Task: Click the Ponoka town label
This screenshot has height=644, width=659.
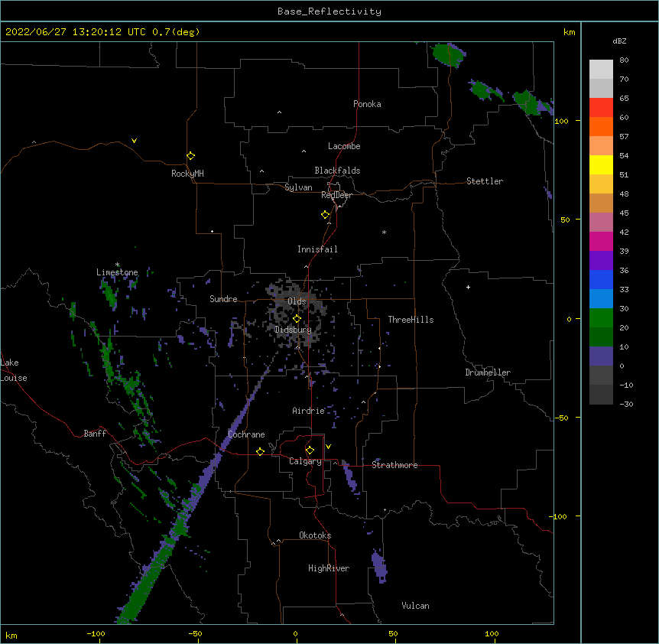Action: [367, 104]
